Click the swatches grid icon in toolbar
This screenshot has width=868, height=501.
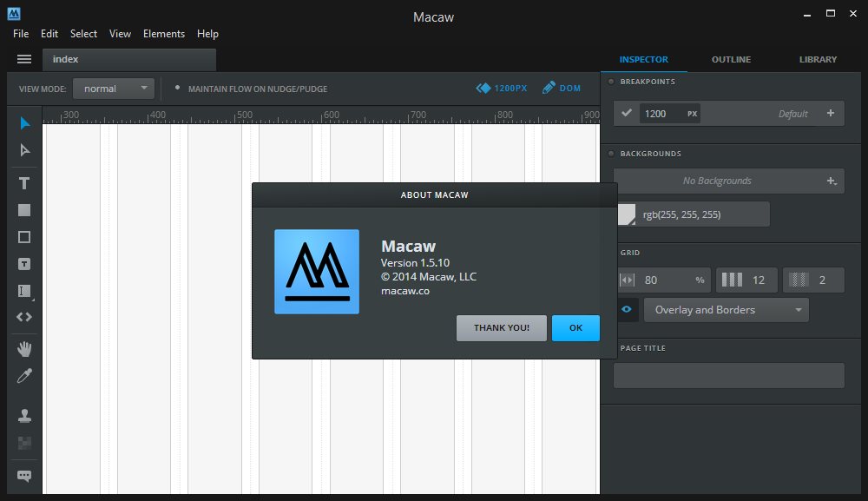click(x=24, y=443)
